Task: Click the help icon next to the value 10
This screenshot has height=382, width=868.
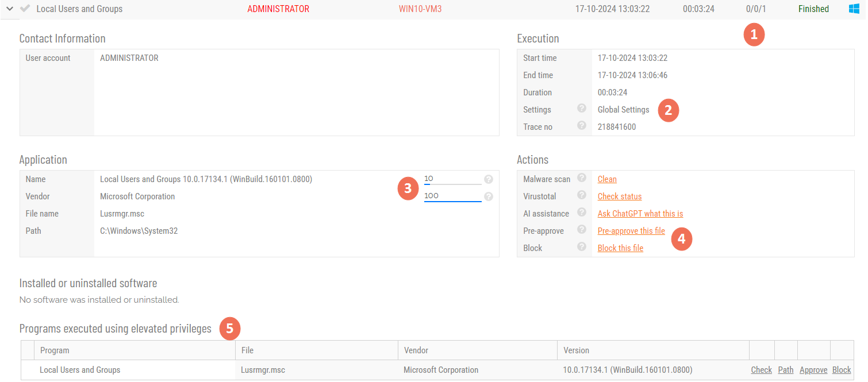Action: point(489,179)
